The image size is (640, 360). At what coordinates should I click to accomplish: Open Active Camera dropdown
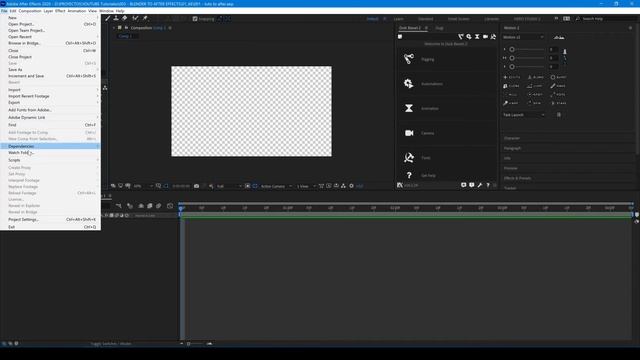pyautogui.click(x=276, y=186)
